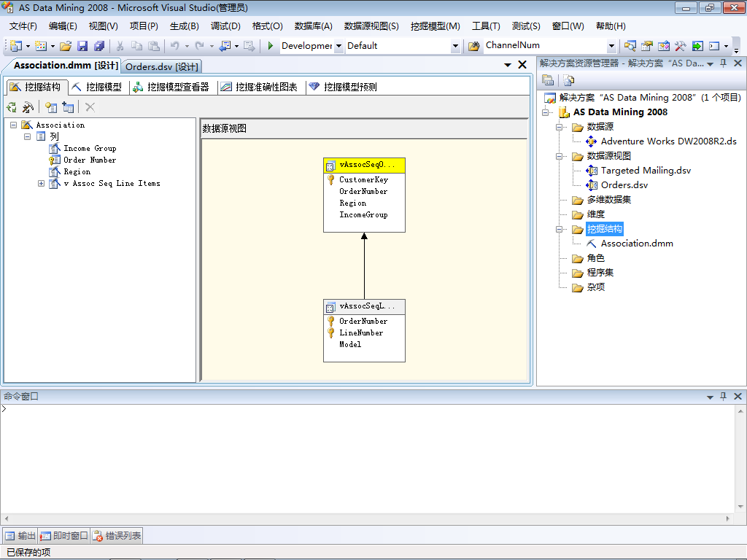
Task: Switch to the Orders.dsv [设计] tab
Action: click(161, 66)
